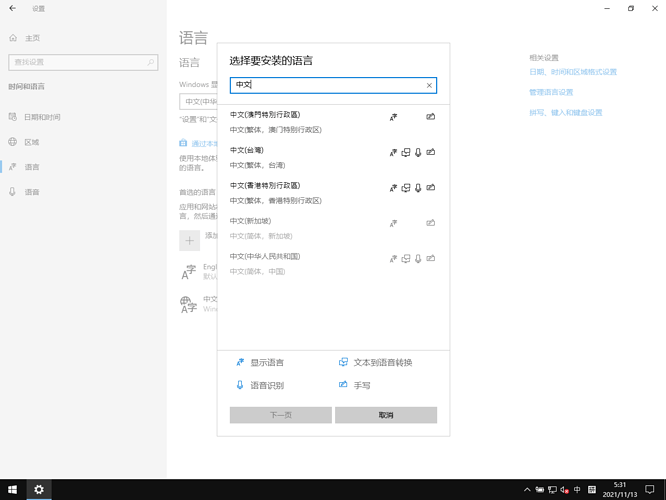This screenshot has width=666, height=500.
Task: Open 语音 settings in the sidebar
Action: pos(32,192)
